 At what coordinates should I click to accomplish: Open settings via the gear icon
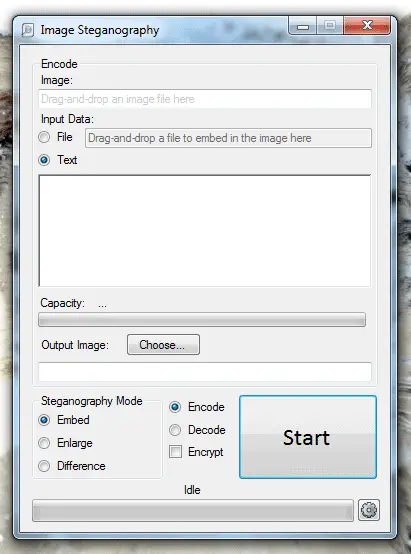(x=369, y=510)
